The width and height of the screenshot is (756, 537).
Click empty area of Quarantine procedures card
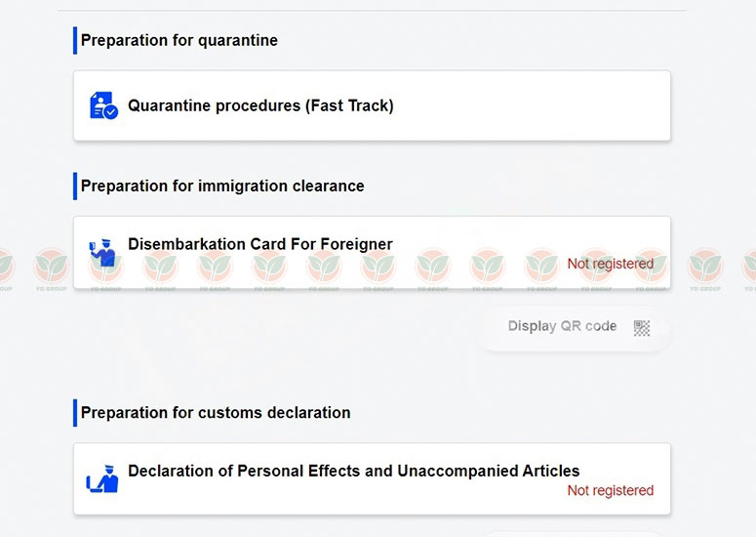(537, 105)
